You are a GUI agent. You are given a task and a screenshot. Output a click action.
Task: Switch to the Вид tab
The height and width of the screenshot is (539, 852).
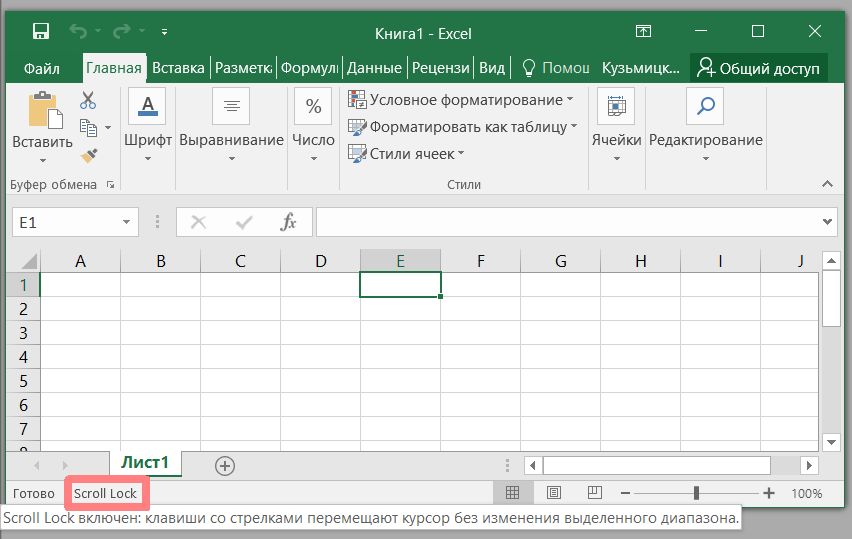492,68
